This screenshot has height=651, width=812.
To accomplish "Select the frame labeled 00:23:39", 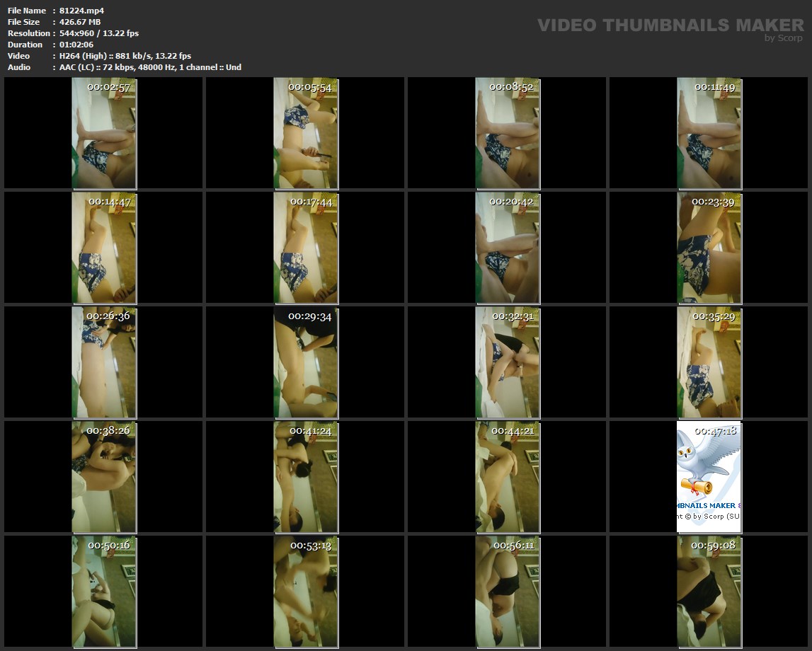I will point(709,247).
